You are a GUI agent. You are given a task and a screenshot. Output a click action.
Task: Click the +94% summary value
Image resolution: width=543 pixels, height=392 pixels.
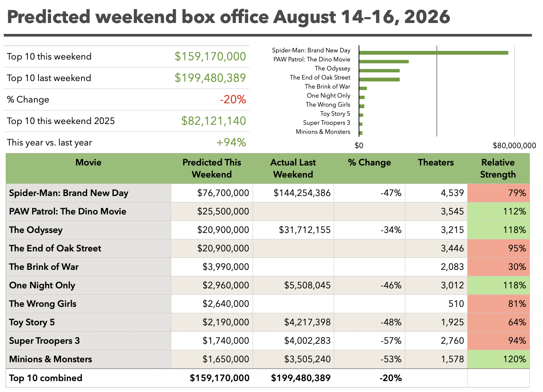click(x=231, y=142)
